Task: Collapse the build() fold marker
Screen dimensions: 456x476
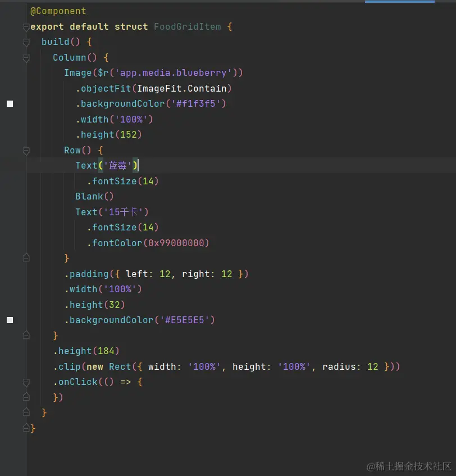Action: pos(26,42)
